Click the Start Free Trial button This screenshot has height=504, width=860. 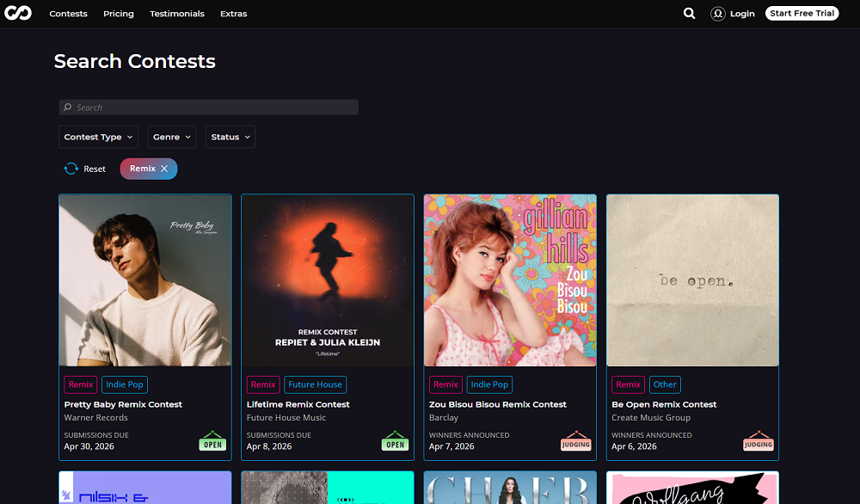pyautogui.click(x=802, y=13)
